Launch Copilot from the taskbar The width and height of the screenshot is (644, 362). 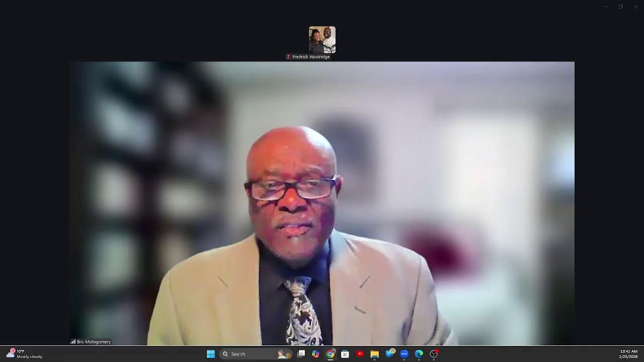(x=315, y=354)
